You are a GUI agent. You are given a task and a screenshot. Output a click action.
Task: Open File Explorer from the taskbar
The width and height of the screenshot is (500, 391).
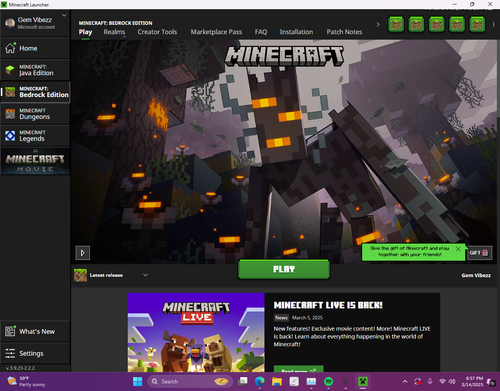(x=277, y=381)
